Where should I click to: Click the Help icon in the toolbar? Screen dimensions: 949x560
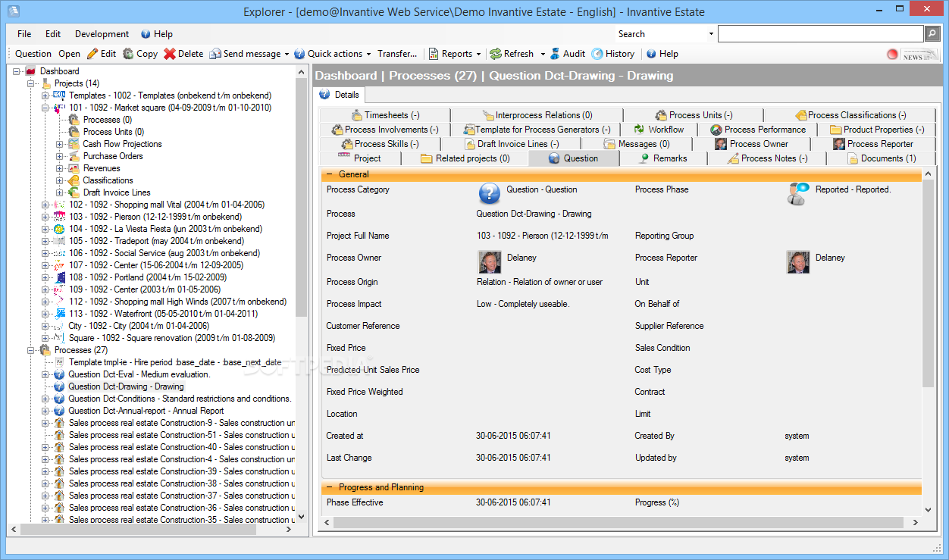tap(650, 54)
